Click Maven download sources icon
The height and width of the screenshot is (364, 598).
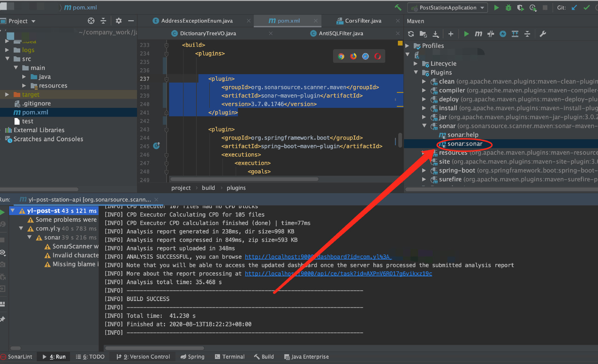pos(436,34)
